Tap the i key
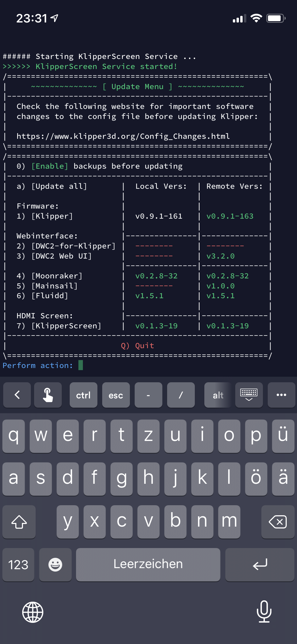The width and height of the screenshot is (297, 644). click(202, 436)
